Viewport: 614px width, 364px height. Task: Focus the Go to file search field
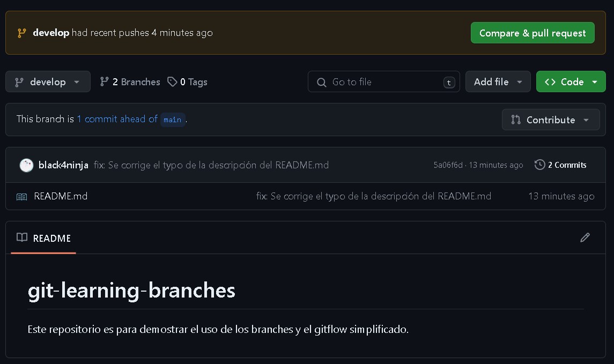[386, 82]
